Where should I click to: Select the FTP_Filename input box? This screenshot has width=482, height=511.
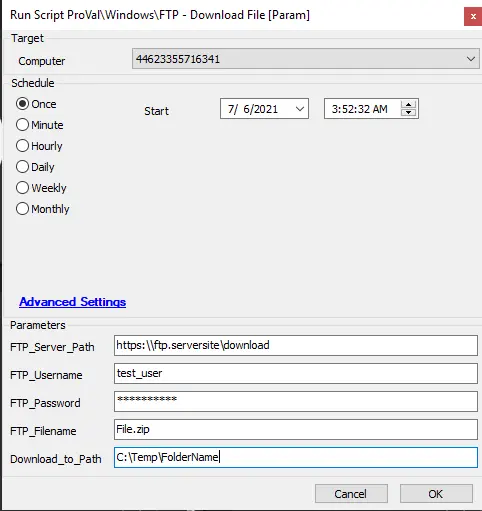tap(296, 430)
